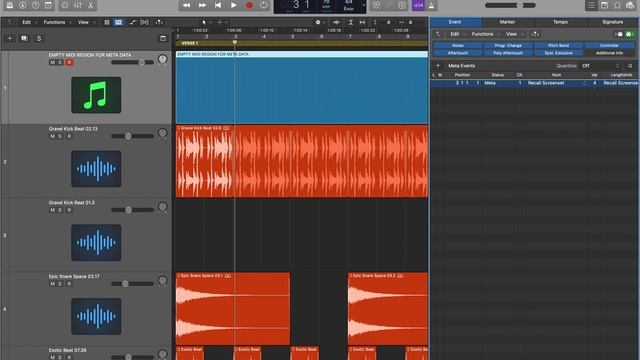The image size is (640, 360).
Task: Toggle the global Solo S button
Action: (x=39, y=38)
